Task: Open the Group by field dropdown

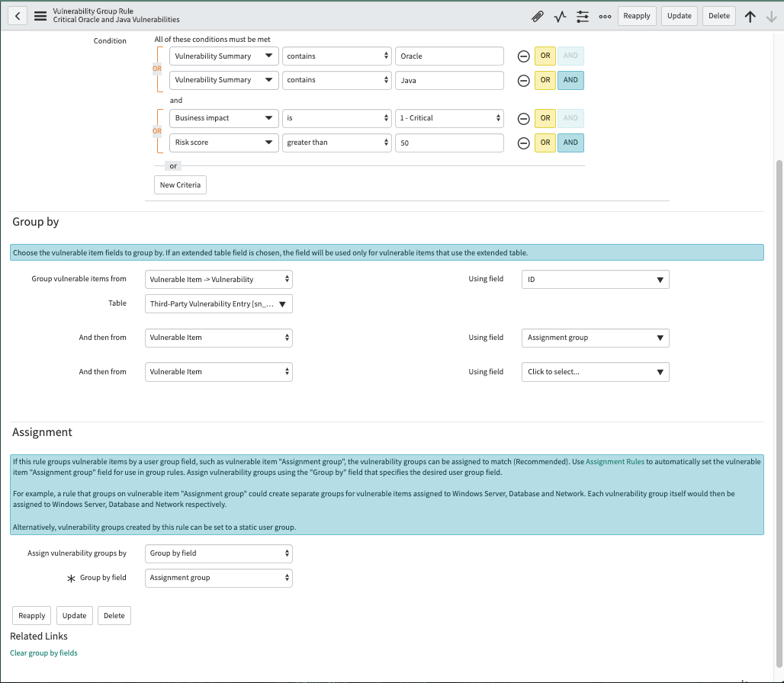Action: [x=219, y=578]
